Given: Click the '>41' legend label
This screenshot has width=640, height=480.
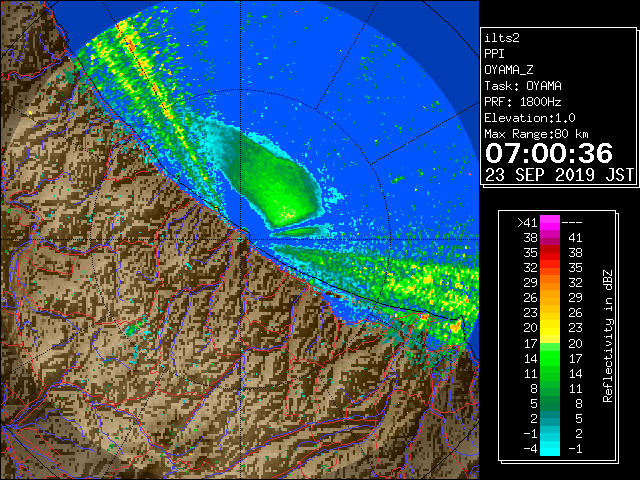Looking at the screenshot, I should [527, 223].
